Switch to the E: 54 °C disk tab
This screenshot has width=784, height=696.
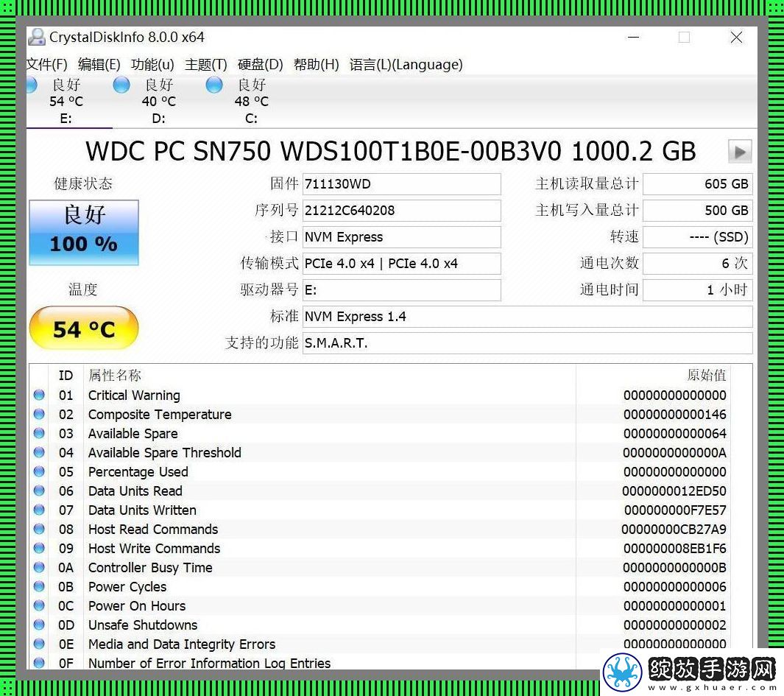[x=66, y=102]
